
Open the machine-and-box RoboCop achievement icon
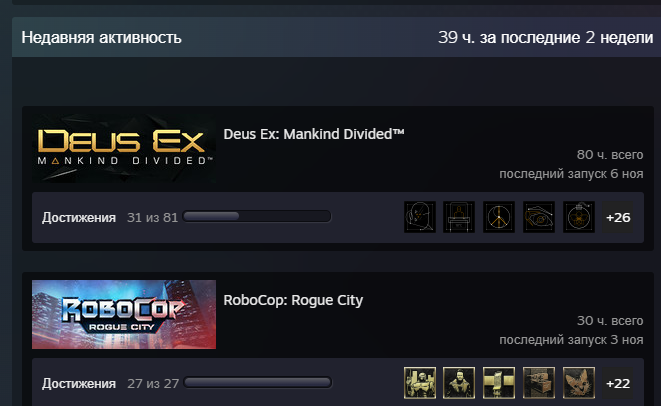click(539, 383)
